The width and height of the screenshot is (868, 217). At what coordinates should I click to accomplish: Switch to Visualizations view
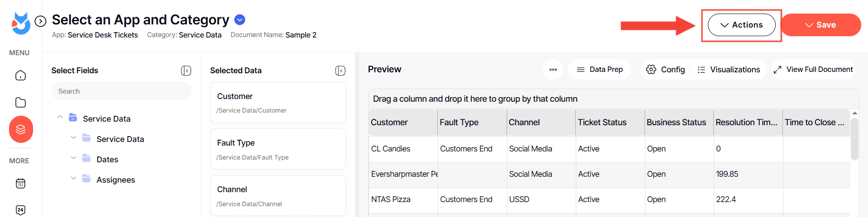click(729, 70)
